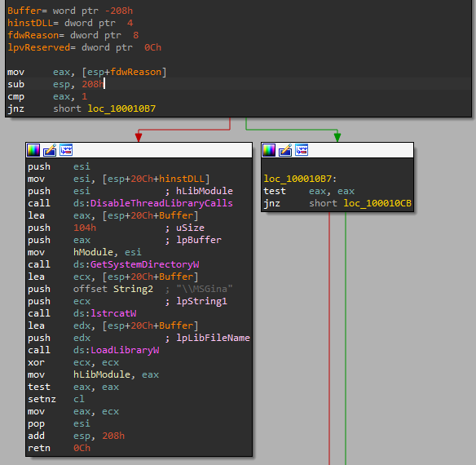Click the edit comment pencil icon on loc_100010B7 block
Screen dimensions: 476x465
click(285, 150)
